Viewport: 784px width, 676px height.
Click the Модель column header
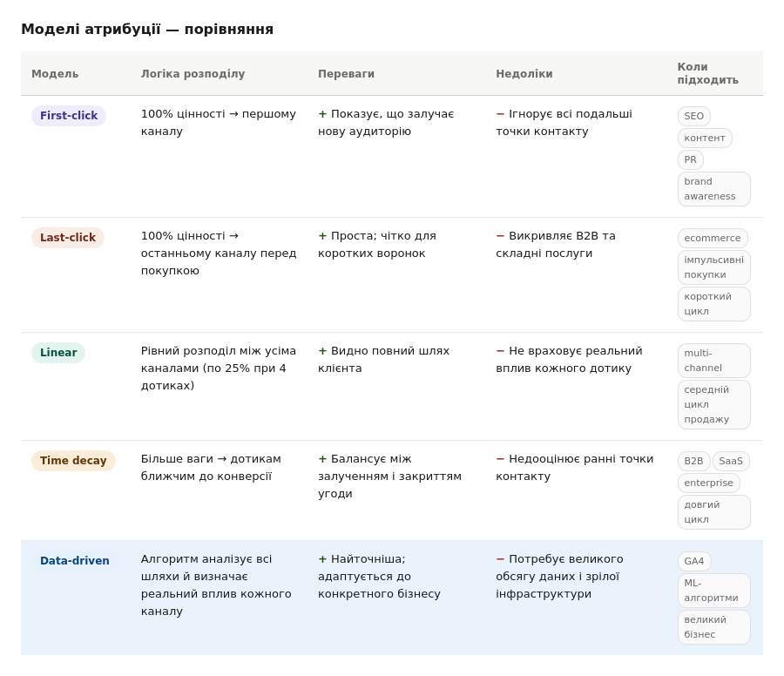pos(55,73)
